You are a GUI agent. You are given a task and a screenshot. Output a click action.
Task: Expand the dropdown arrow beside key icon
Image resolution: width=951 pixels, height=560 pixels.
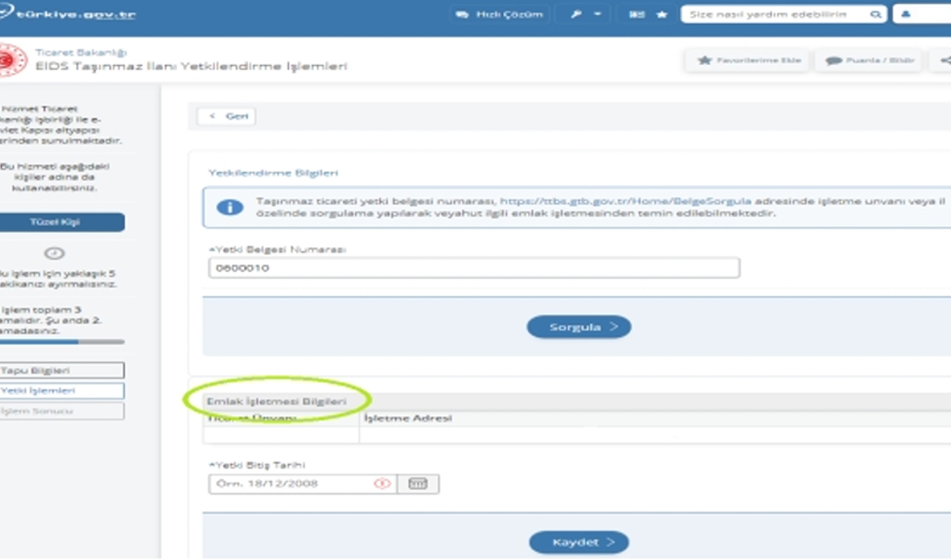click(597, 15)
